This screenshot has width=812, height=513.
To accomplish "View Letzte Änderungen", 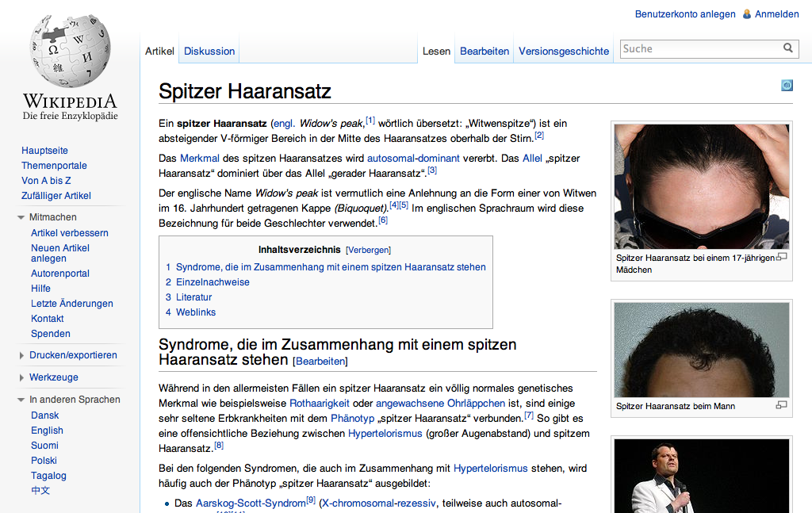I will pyautogui.click(x=72, y=304).
